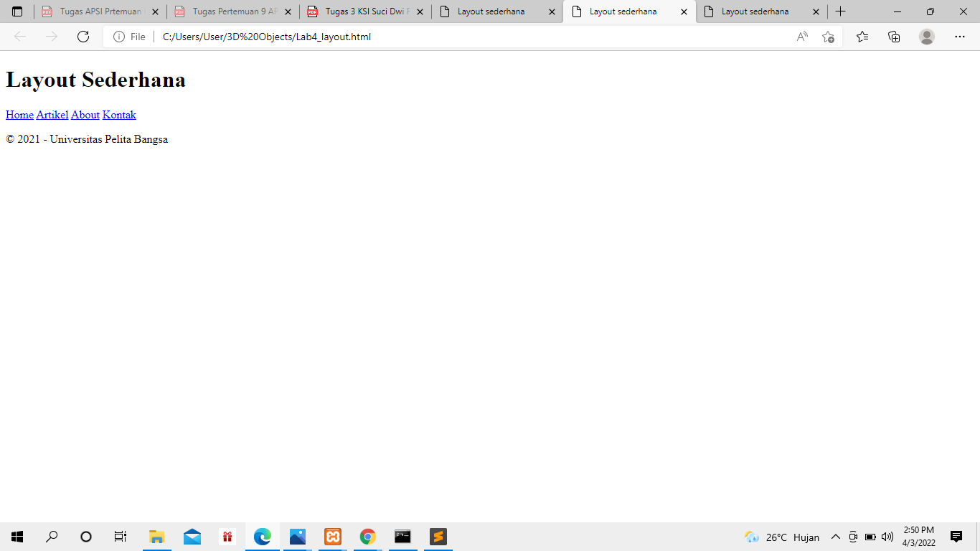Open Google Chrome from the taskbar
This screenshot has width=980, height=551.
367,537
